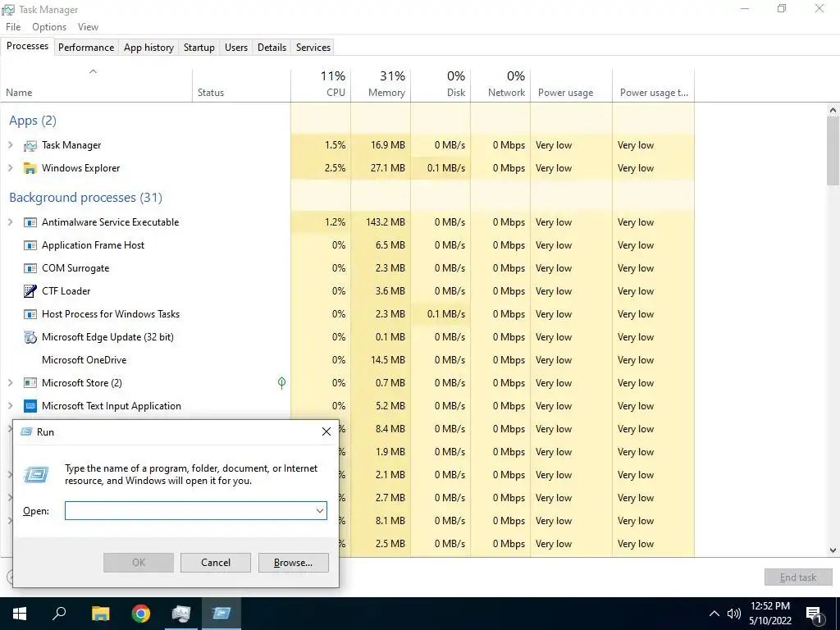Show hidden system tray icons
840x630 pixels.
pyautogui.click(x=714, y=614)
